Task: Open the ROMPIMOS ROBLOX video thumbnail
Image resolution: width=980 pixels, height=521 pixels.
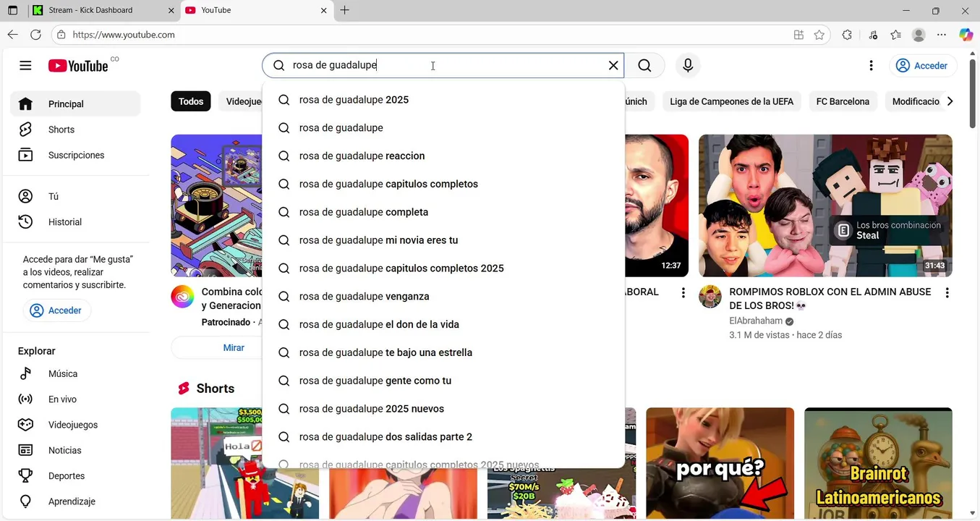Action: pos(825,206)
